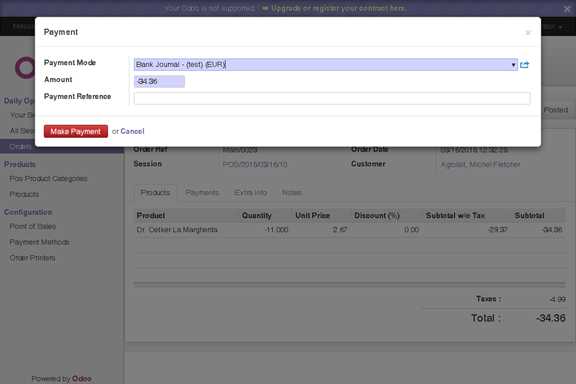Close the Payment dialog with the X
This screenshot has height=384, width=576.
click(x=528, y=33)
